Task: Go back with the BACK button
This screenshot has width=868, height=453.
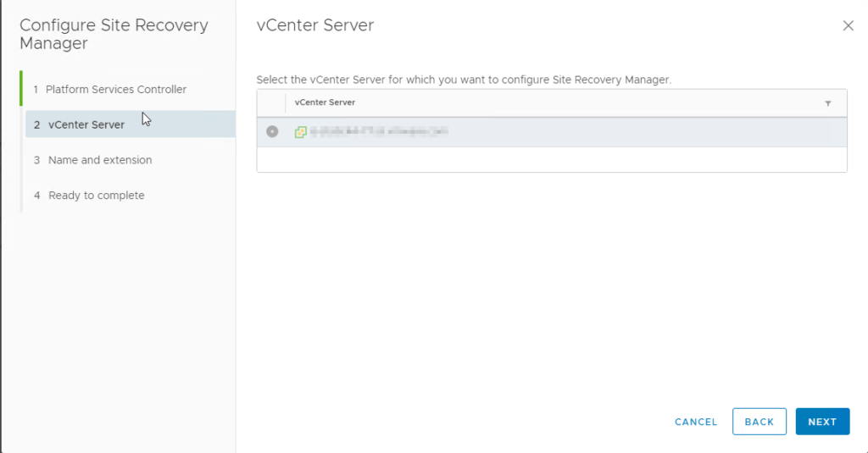Action: tap(759, 422)
